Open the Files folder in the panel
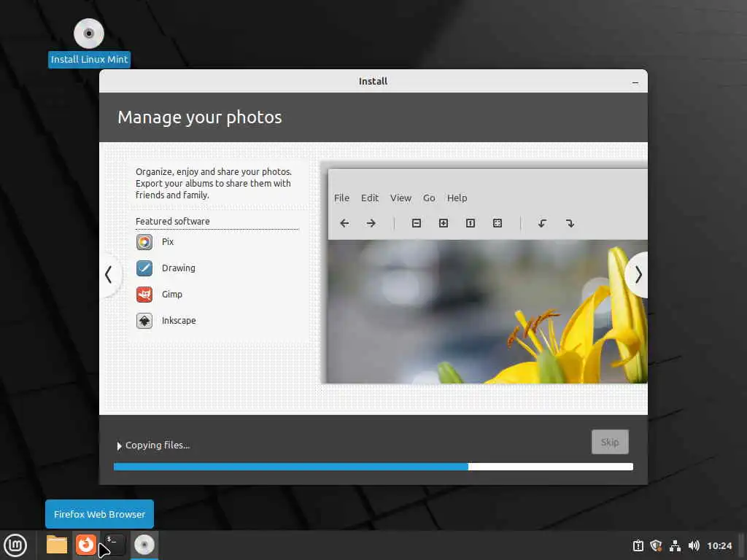This screenshot has width=747, height=560. [x=57, y=545]
